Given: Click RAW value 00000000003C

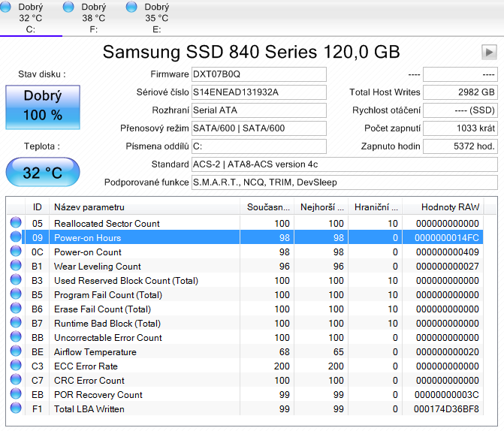Looking at the screenshot, I should point(447,395).
